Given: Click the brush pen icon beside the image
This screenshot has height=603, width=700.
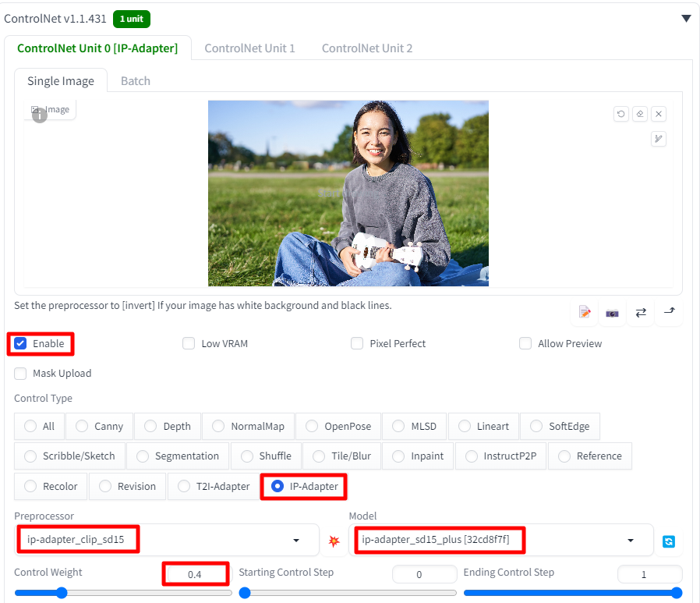Looking at the screenshot, I should [659, 139].
